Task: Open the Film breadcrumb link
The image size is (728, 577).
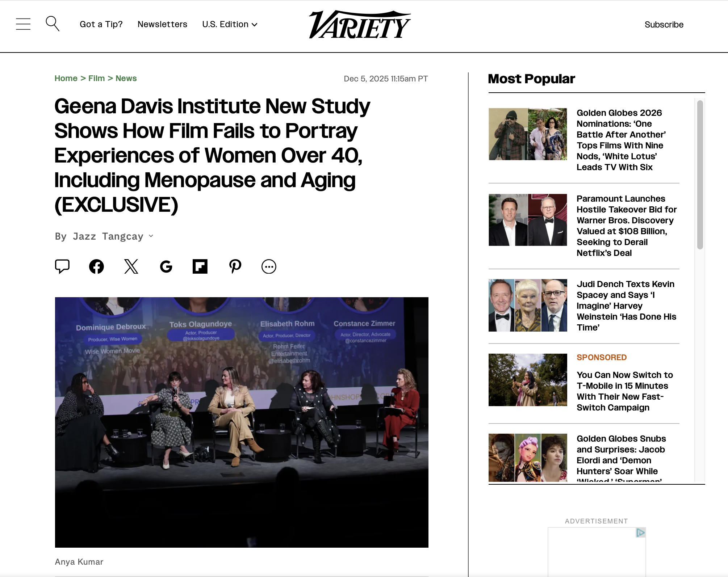Action: (x=96, y=78)
